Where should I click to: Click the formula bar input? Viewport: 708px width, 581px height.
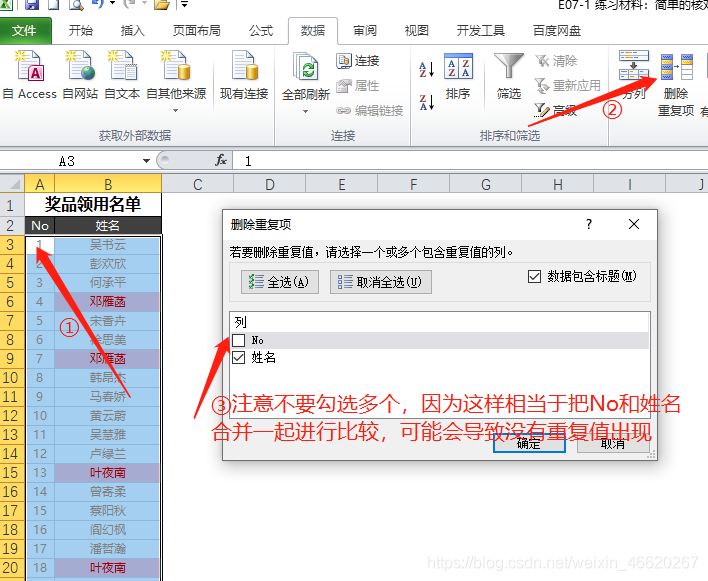coord(470,161)
